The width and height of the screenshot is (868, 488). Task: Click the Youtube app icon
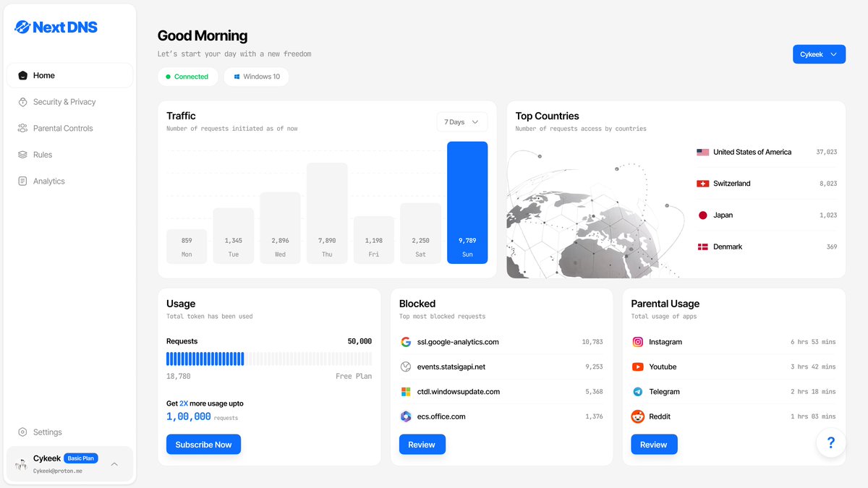(x=637, y=367)
